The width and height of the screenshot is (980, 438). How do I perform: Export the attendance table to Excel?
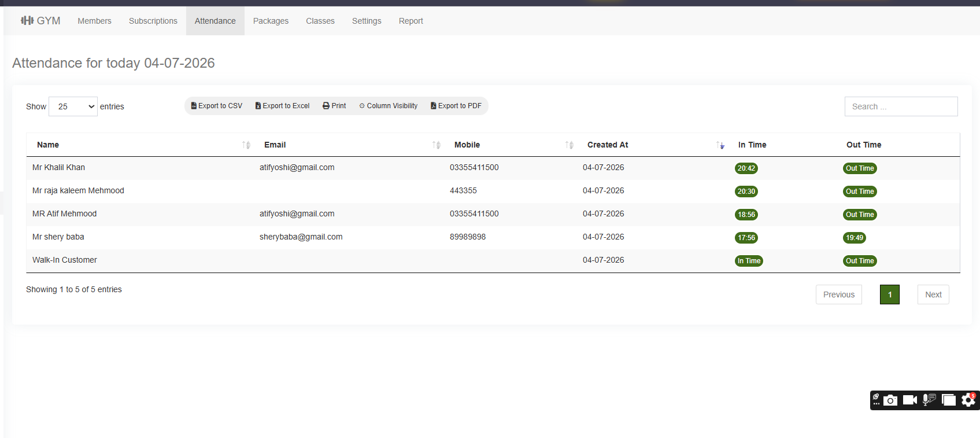pos(283,106)
